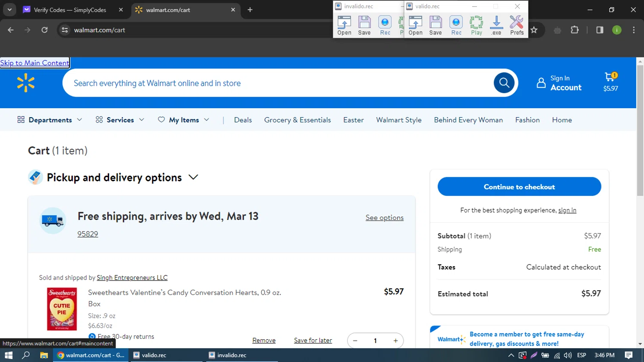Open Chrome profile avatar
The height and width of the screenshot is (362, 644).
click(617, 30)
